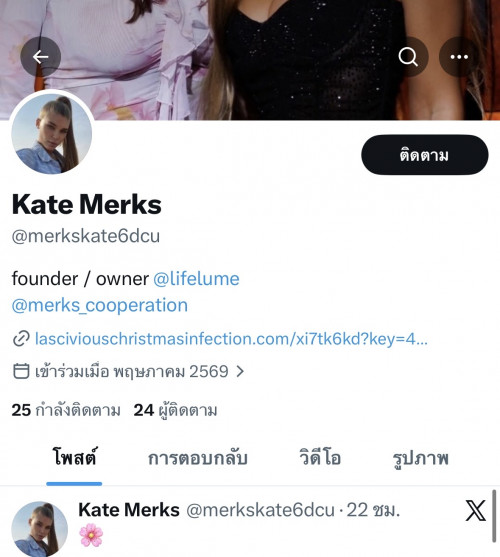500x557 pixels.
Task: Go back using the arrow icon
Action: [40, 56]
